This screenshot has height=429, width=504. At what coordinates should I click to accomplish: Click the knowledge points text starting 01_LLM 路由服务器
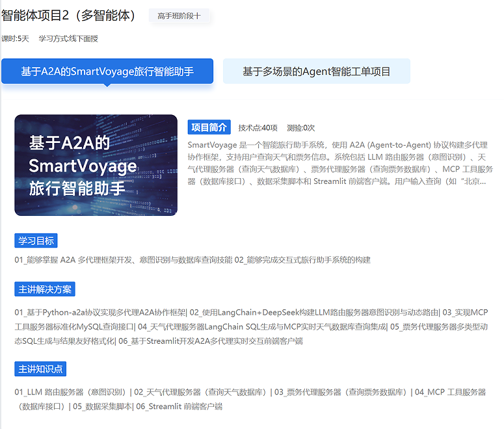tap(250, 399)
